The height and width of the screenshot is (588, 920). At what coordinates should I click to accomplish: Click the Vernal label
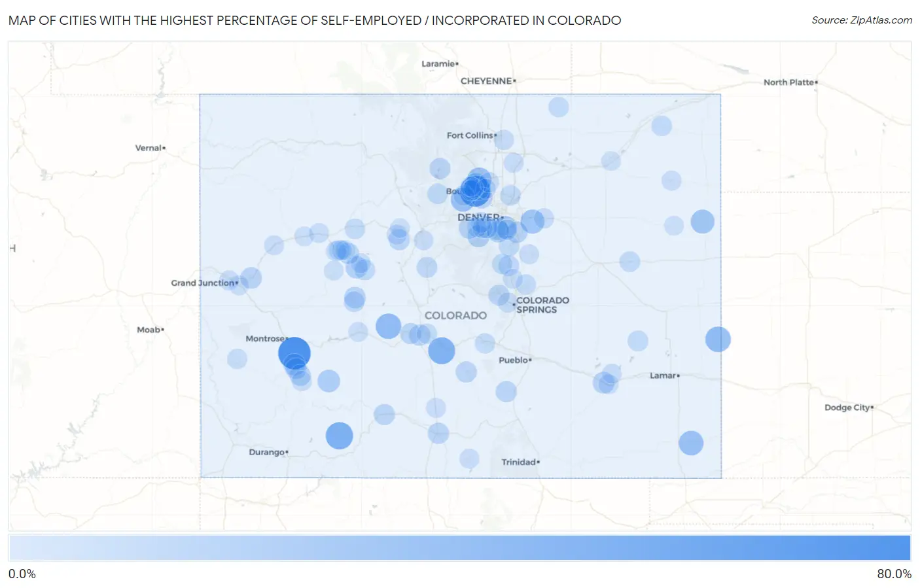coord(150,148)
